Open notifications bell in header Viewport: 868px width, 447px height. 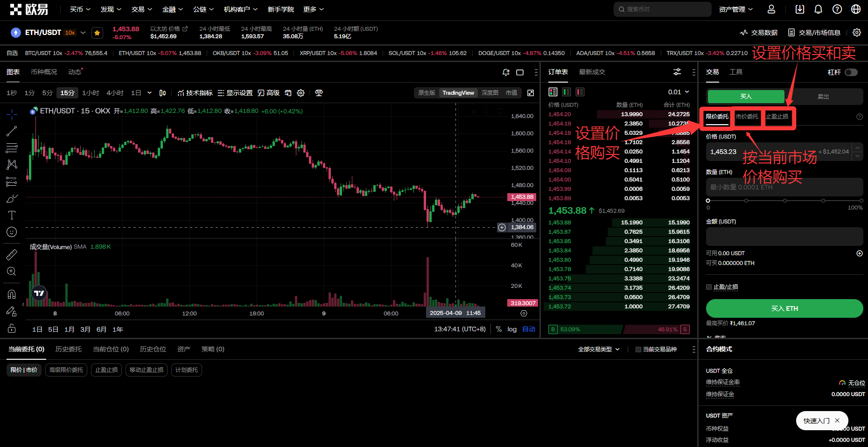(x=819, y=9)
